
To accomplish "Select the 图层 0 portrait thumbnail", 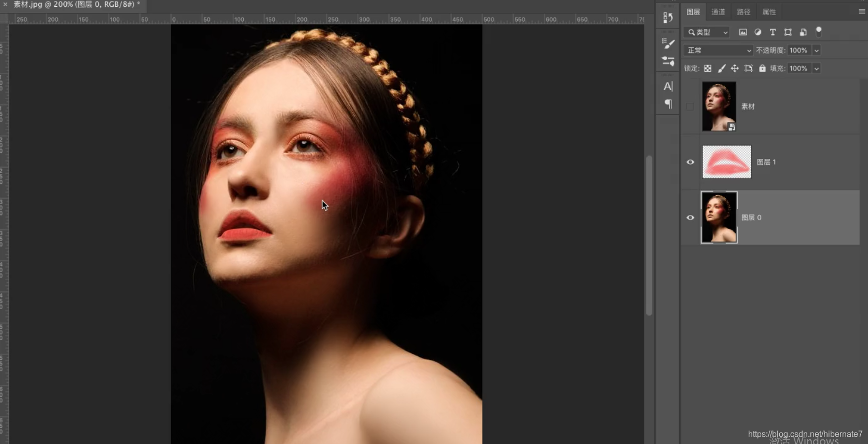I will pyautogui.click(x=719, y=218).
